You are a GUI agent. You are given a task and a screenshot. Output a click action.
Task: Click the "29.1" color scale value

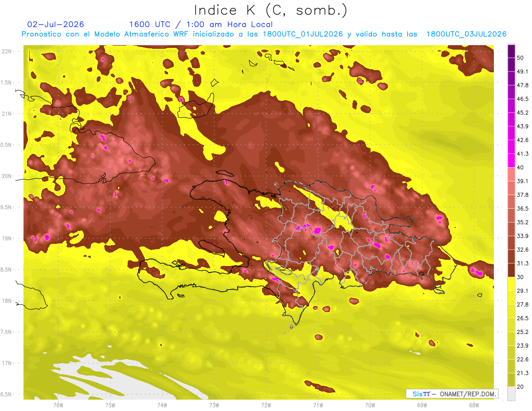pyautogui.click(x=523, y=291)
